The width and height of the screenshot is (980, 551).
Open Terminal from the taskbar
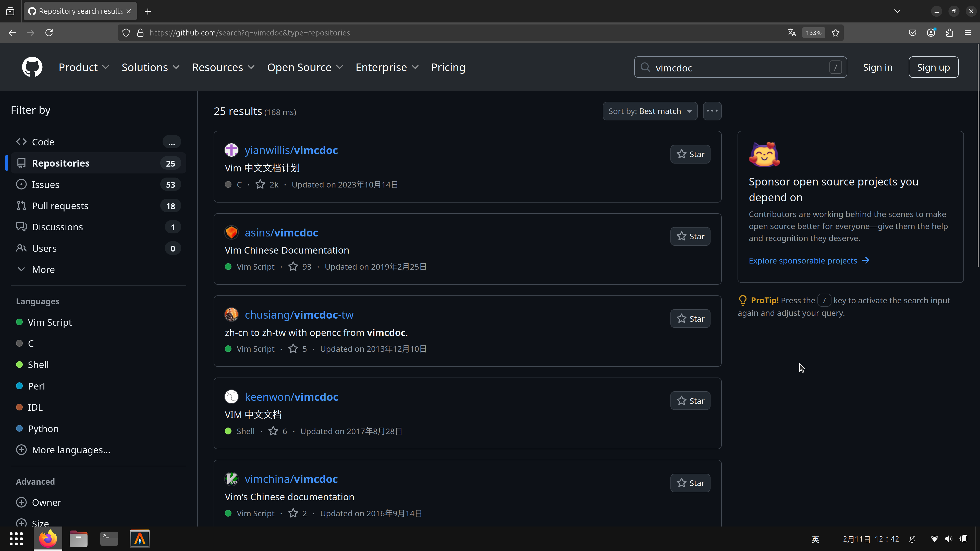pos(109,539)
